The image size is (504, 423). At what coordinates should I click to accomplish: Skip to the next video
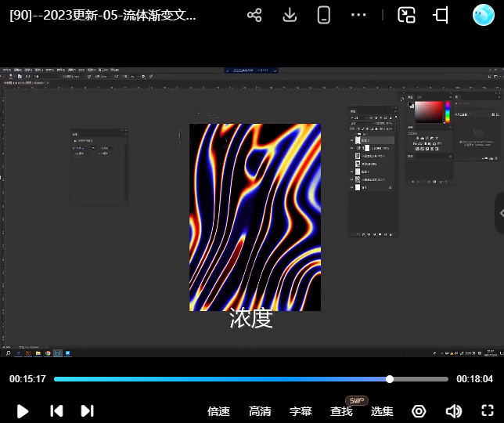coord(88,411)
